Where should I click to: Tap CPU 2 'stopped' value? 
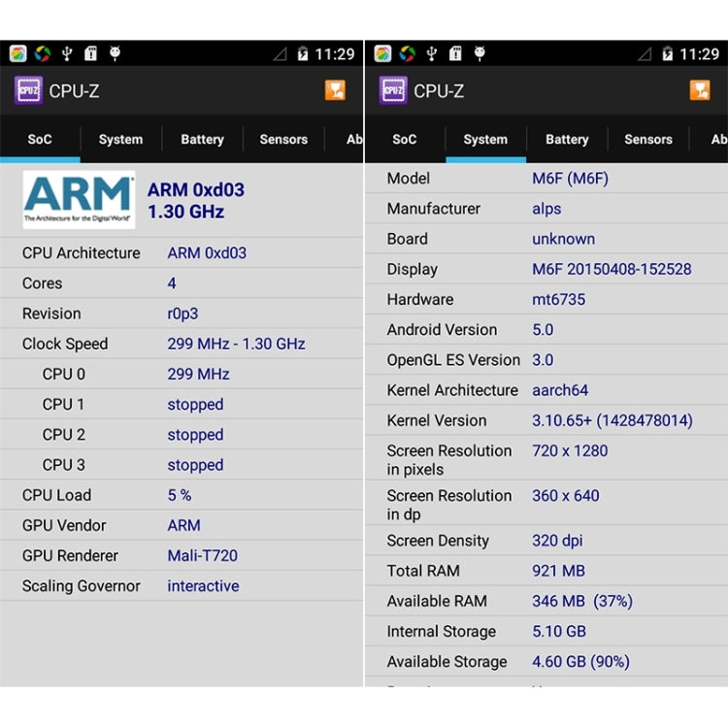195,435
